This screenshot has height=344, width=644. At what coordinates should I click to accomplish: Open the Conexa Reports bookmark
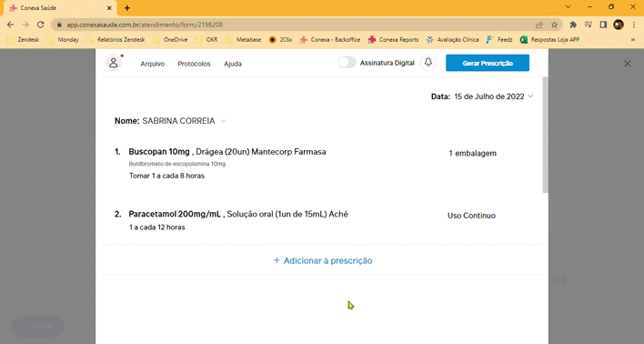(x=394, y=40)
